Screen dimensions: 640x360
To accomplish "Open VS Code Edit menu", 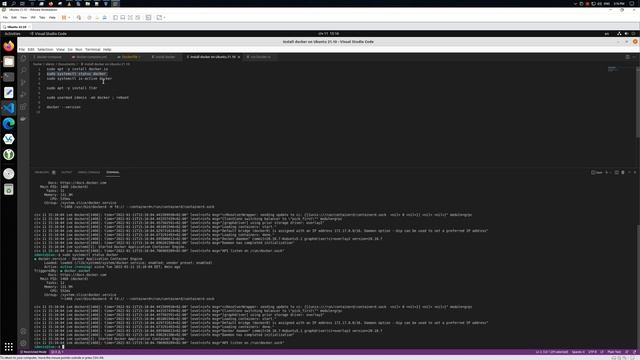I will [31, 49].
